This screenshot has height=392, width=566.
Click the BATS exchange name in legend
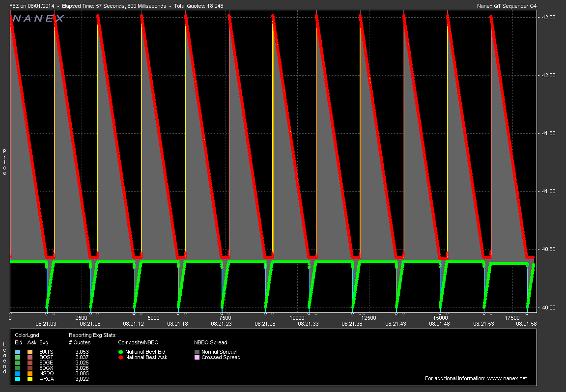[46, 352]
